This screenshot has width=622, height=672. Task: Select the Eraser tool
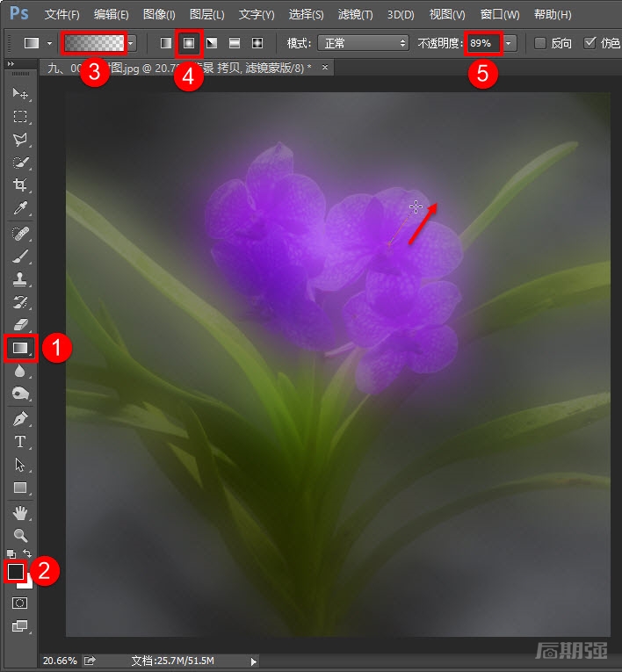coord(20,325)
